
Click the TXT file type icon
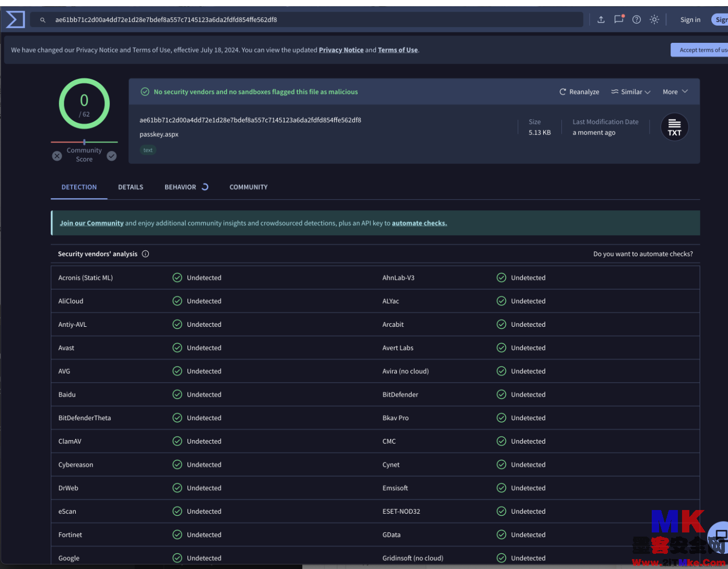pos(675,127)
